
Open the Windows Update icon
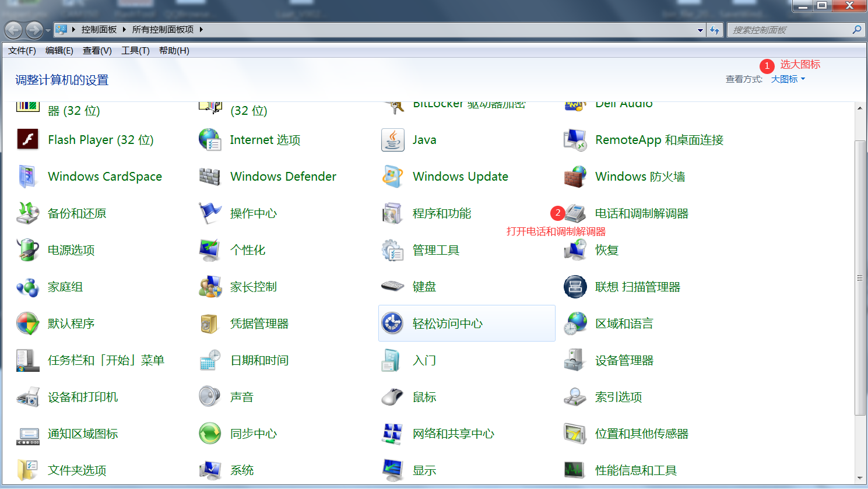[392, 177]
